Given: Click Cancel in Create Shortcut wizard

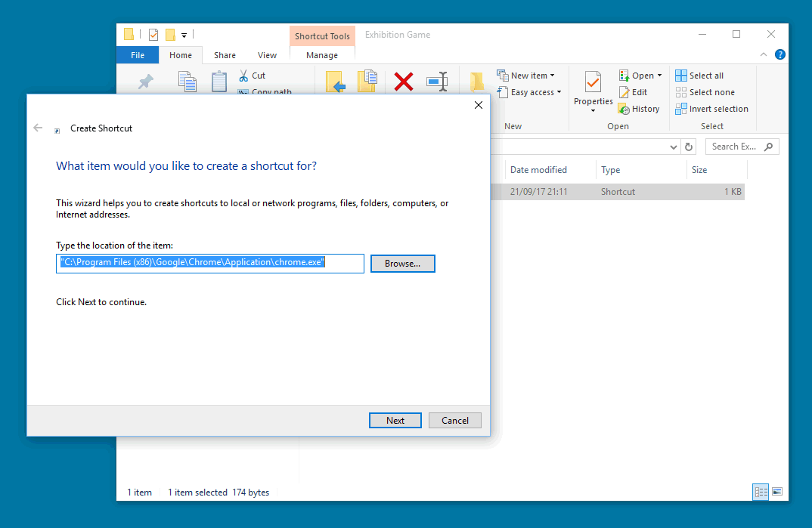Looking at the screenshot, I should tap(454, 421).
